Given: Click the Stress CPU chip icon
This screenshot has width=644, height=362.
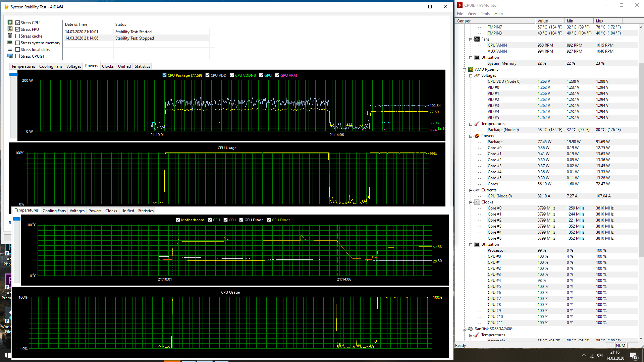Looking at the screenshot, I should click(10, 22).
